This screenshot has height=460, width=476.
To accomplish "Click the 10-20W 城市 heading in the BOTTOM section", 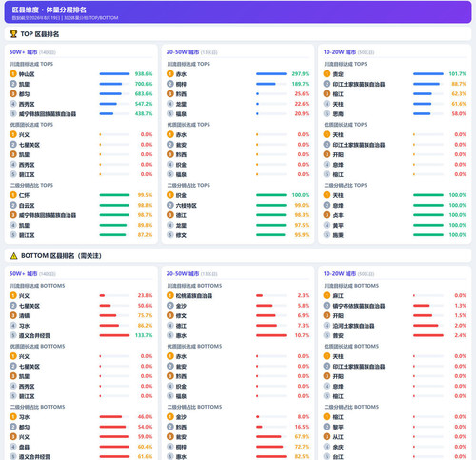I will pyautogui.click(x=340, y=273).
